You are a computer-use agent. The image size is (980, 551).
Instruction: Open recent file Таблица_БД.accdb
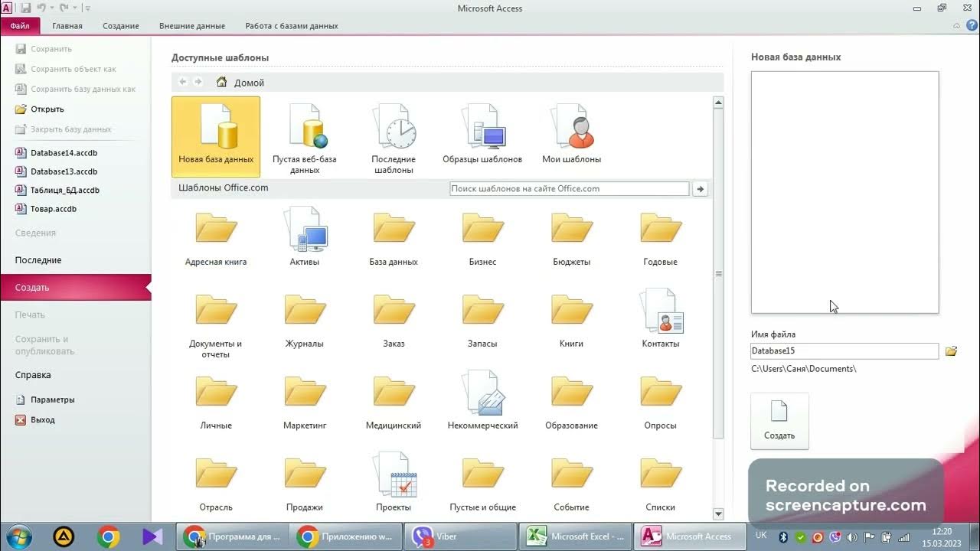[57, 190]
